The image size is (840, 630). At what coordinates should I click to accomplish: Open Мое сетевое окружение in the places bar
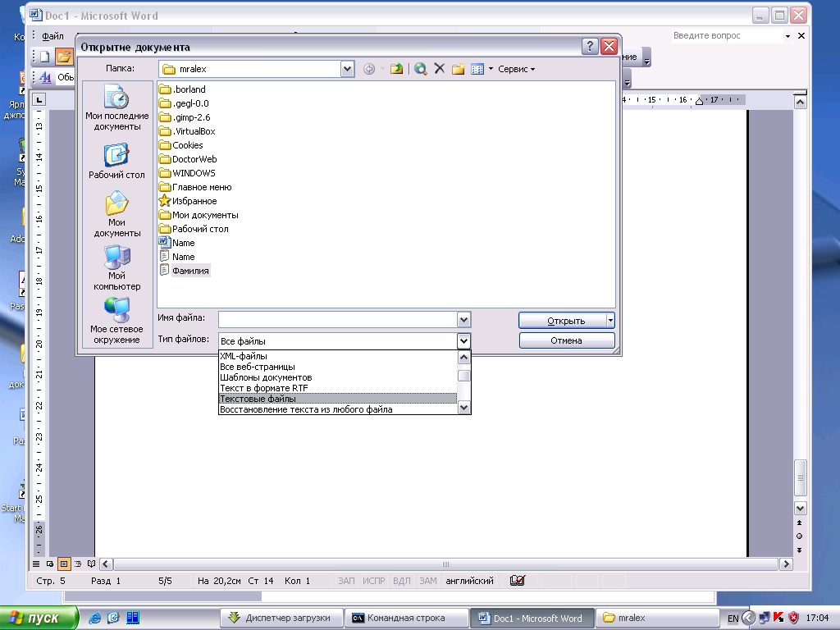coord(116,321)
